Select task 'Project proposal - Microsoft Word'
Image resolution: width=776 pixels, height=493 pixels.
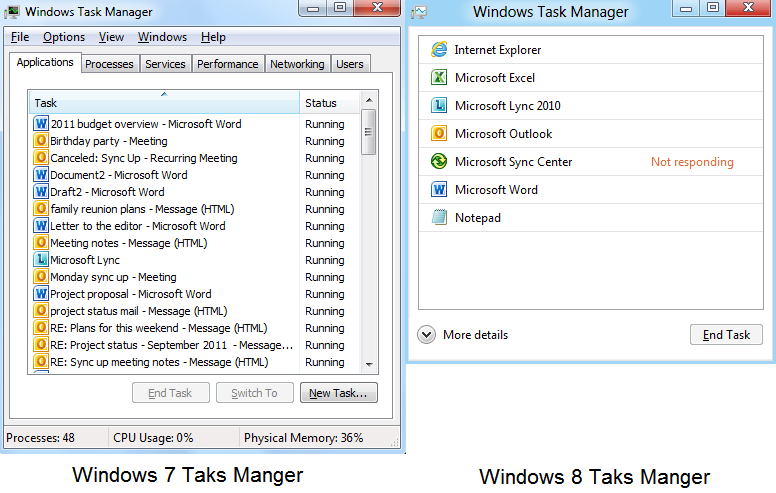pos(131,294)
